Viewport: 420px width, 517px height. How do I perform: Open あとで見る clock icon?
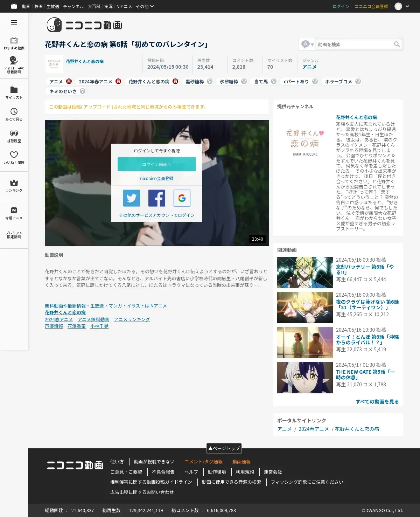(x=14, y=111)
